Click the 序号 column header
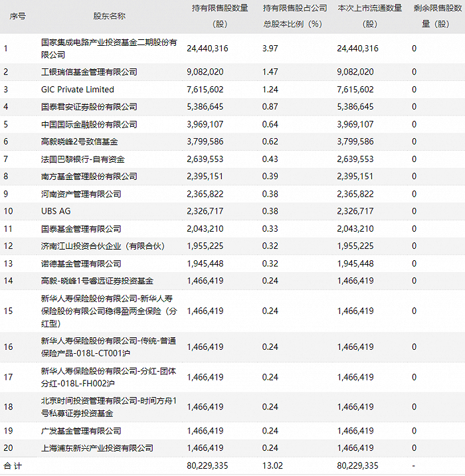Image resolution: width=465 pixels, height=476 pixels. coord(18,16)
